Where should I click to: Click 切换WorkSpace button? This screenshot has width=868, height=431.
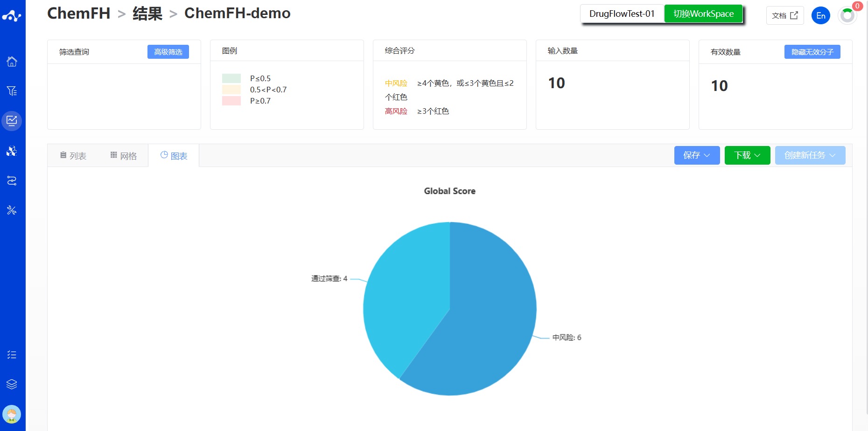(x=703, y=14)
